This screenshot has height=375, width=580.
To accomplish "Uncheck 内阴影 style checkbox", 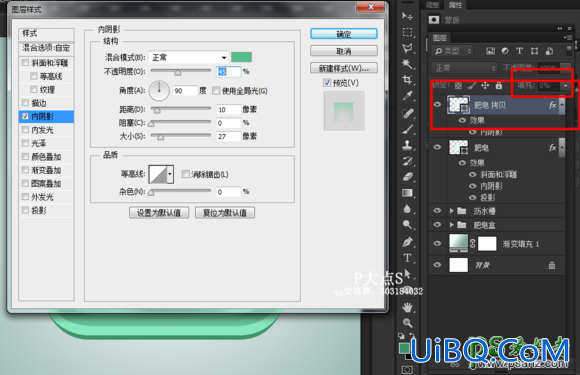I will click(25, 116).
